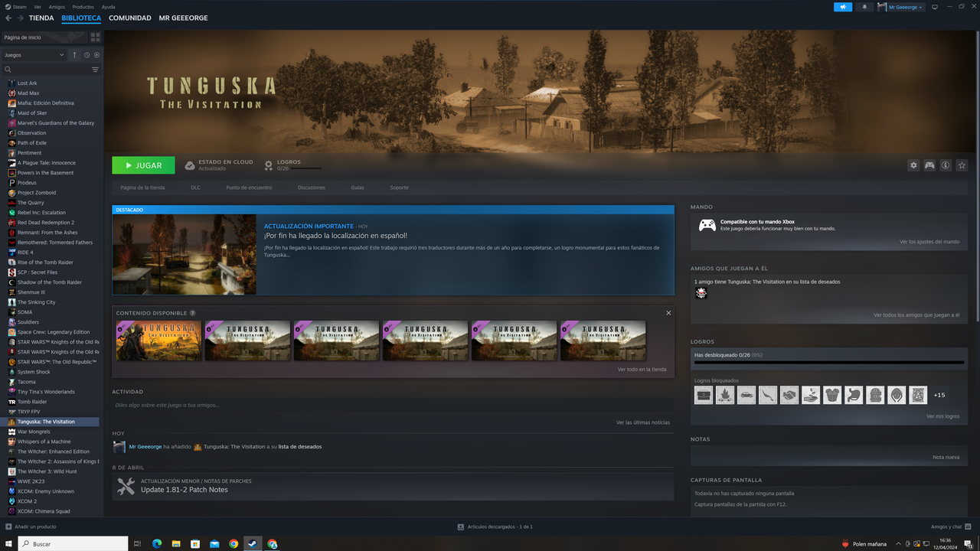980x551 pixels.
Task: Sort library ascending arrow button
Action: coord(74,55)
